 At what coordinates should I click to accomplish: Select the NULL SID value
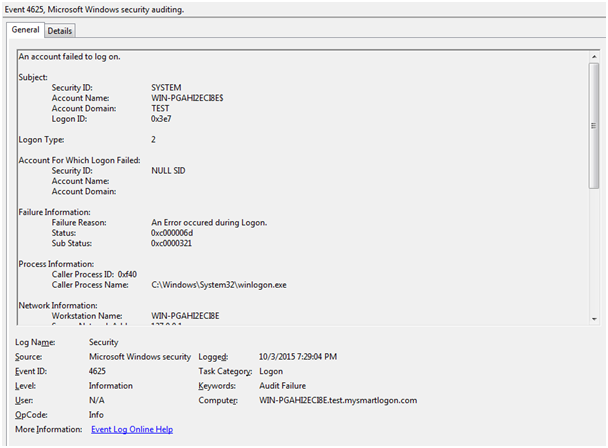168,171
